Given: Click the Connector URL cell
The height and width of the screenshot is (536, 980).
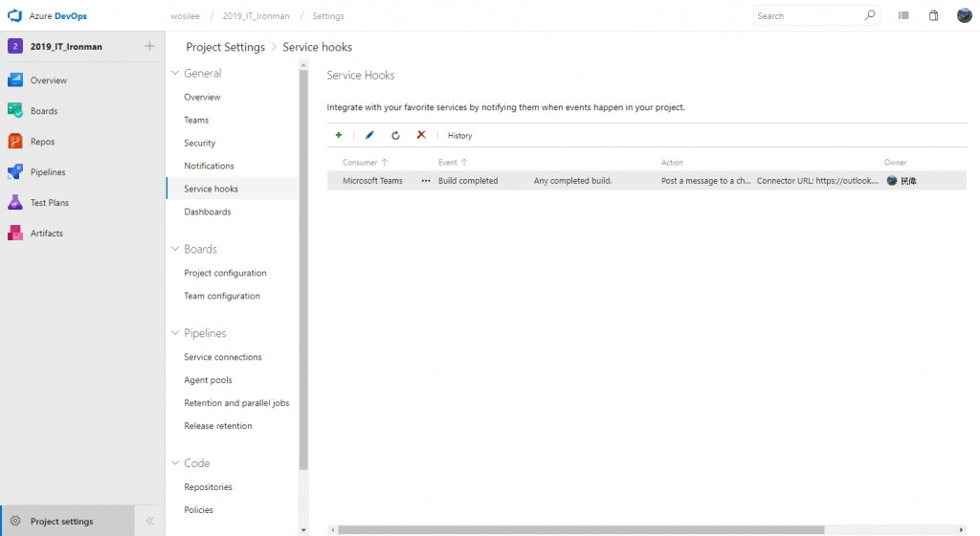Looking at the screenshot, I should [x=817, y=181].
